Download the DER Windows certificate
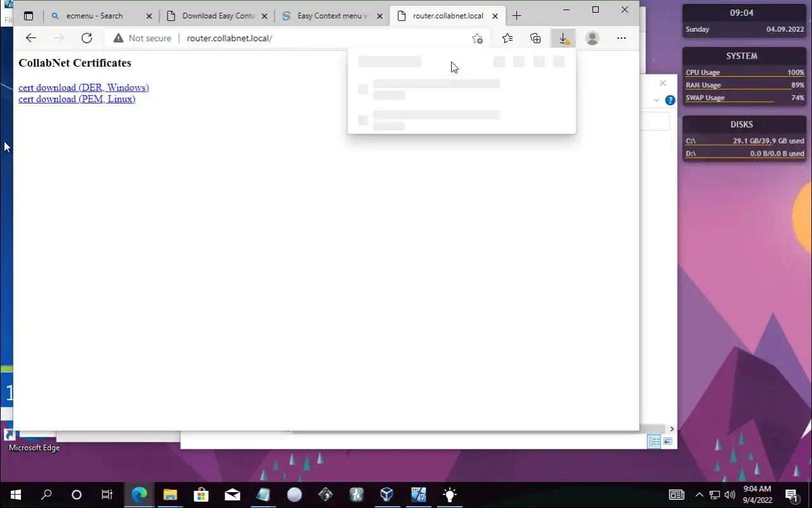The width and height of the screenshot is (812, 508). [84, 88]
